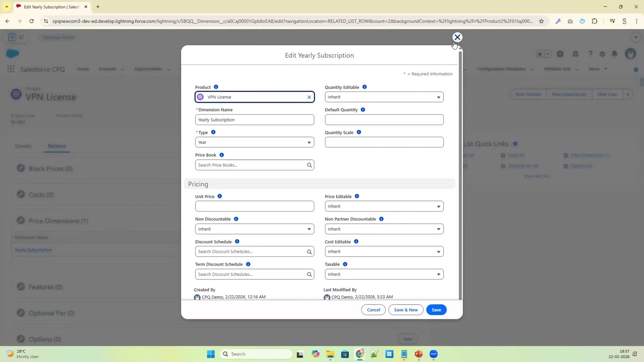Show info for Unit Price field
This screenshot has width=644, height=362.
coord(219,196)
